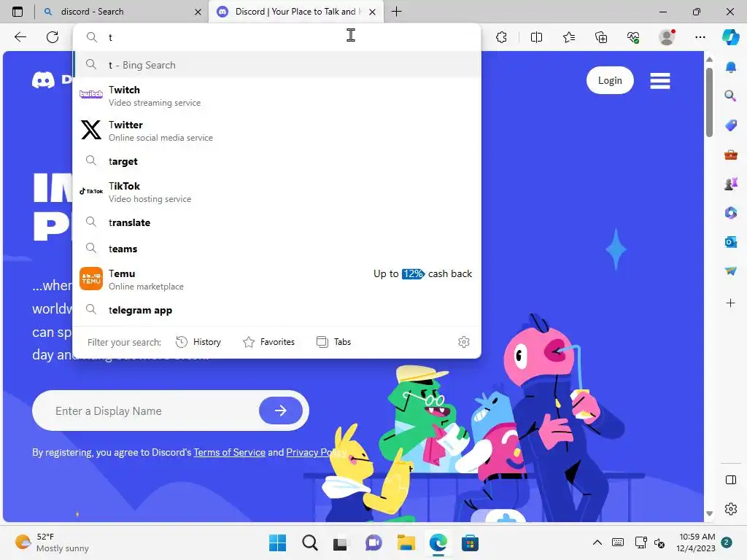Click the page scroll down arrow
The height and width of the screenshot is (560, 747).
pos(709,513)
